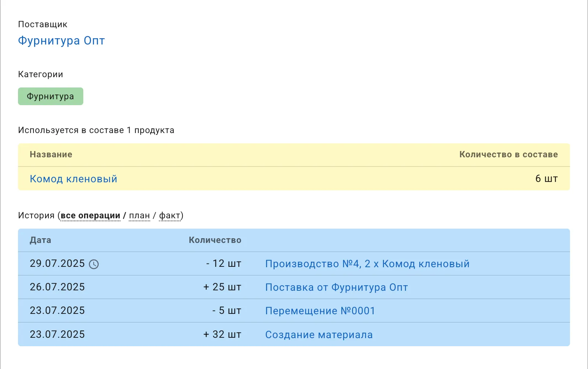This screenshot has width=588, height=369.
Task: Click the Количество column header
Action: [x=215, y=240]
